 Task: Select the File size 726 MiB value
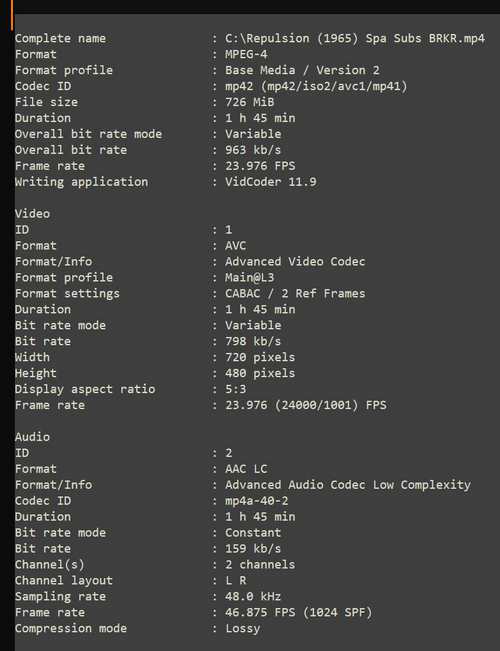point(250,102)
